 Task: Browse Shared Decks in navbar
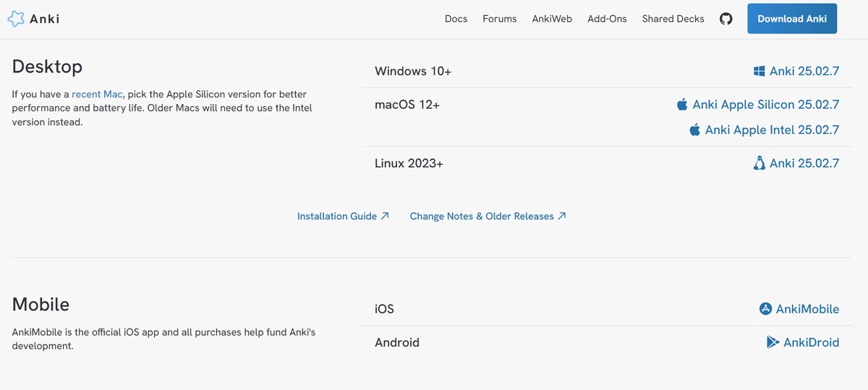[673, 19]
